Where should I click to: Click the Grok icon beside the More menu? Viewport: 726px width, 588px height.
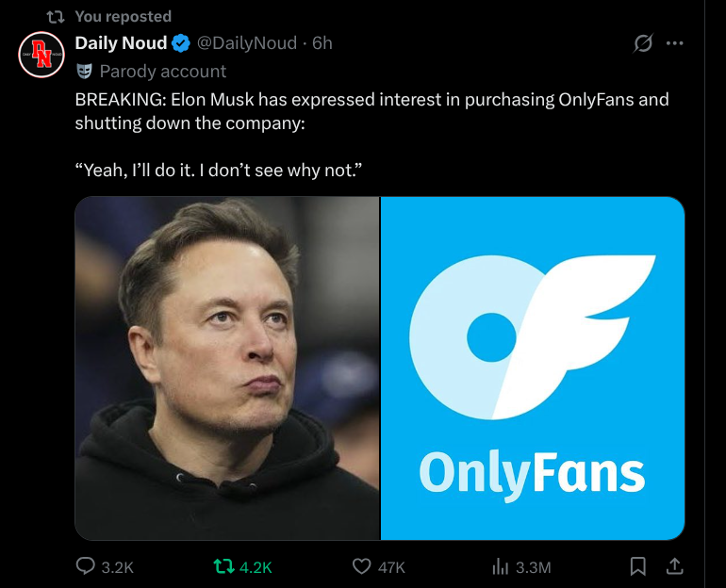(644, 43)
